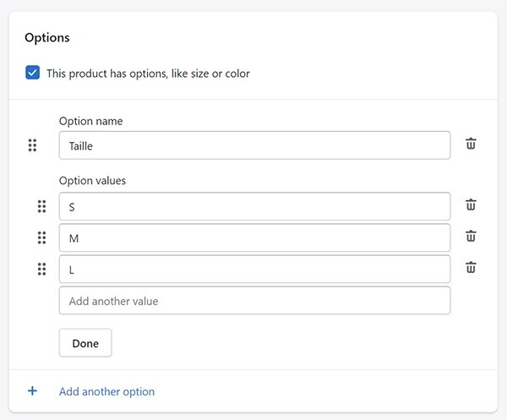The width and height of the screenshot is (507, 420).
Task: Click the drag handle next to value M
Action: click(x=41, y=237)
